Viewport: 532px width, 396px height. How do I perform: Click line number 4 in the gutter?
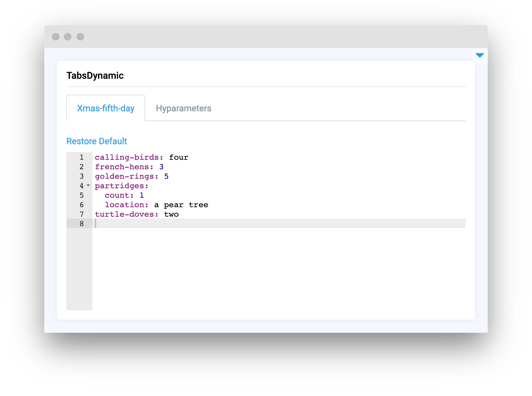(x=81, y=186)
